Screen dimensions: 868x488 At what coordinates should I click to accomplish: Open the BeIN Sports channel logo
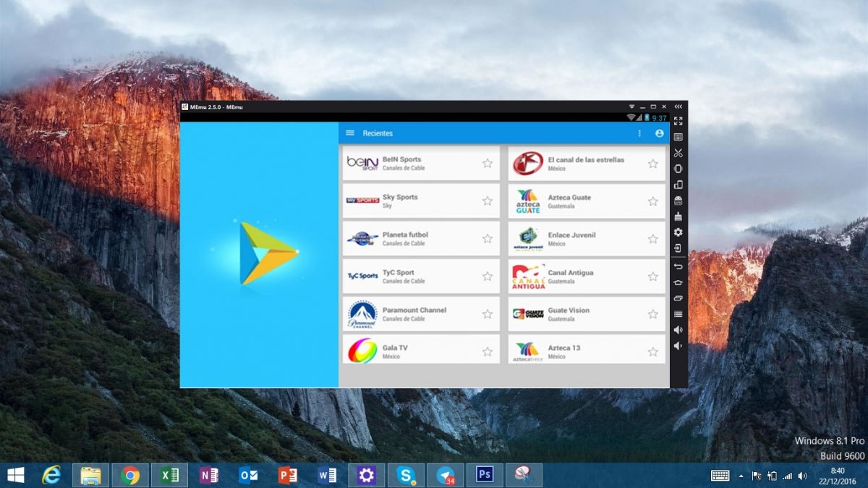(362, 163)
